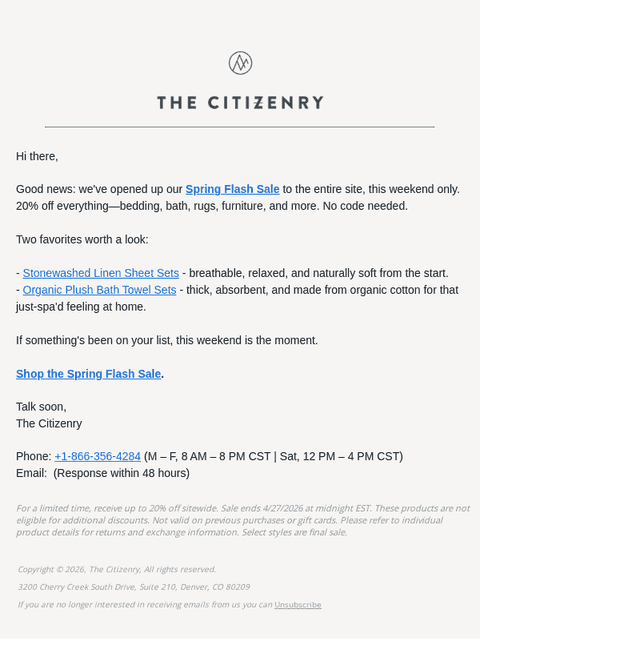Click the Denver, CO mailing address line
The height and width of the screenshot is (654, 640).
coord(134,587)
